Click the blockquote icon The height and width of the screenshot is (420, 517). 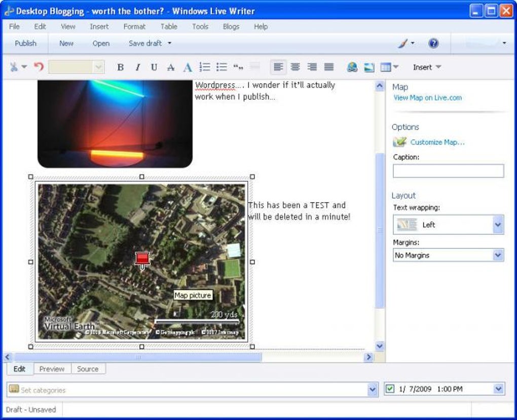point(238,67)
